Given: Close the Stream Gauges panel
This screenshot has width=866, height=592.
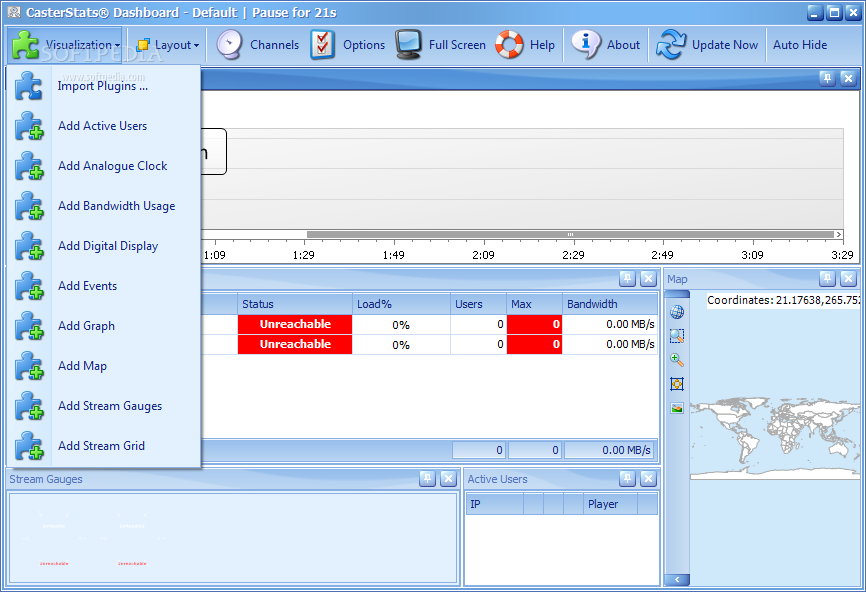Looking at the screenshot, I should coord(448,479).
